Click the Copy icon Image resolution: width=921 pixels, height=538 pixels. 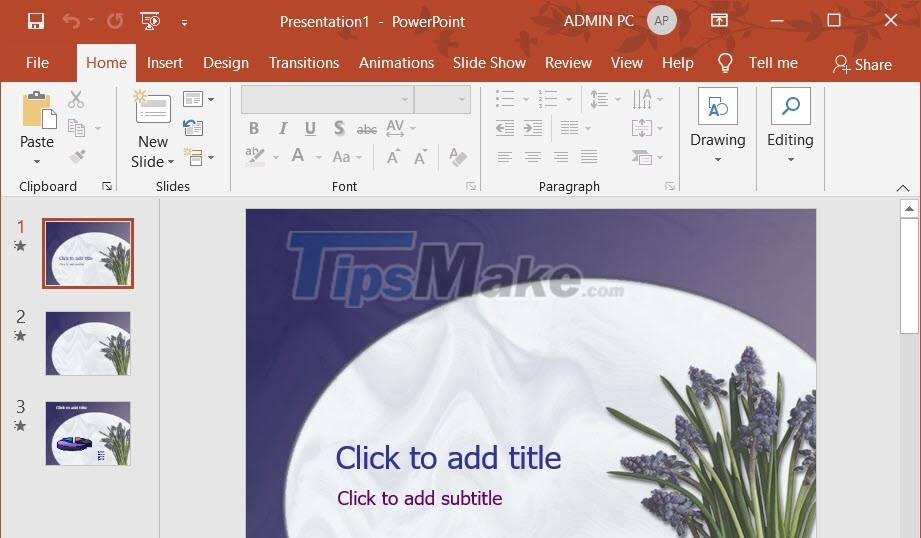click(x=76, y=127)
